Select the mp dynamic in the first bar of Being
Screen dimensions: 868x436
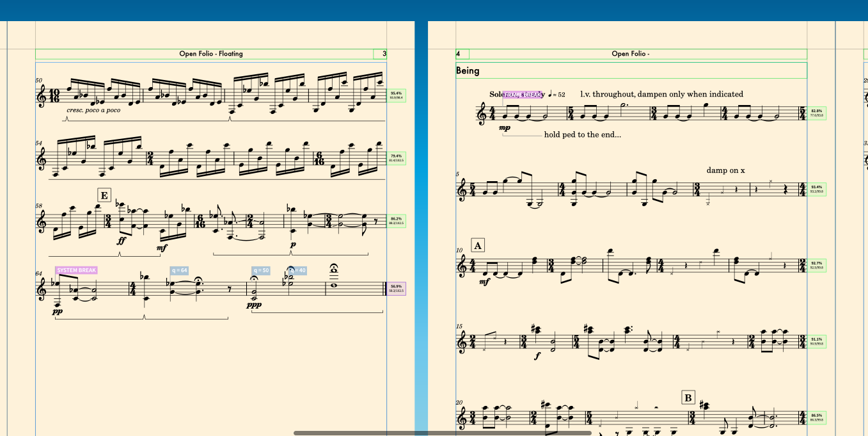point(505,127)
